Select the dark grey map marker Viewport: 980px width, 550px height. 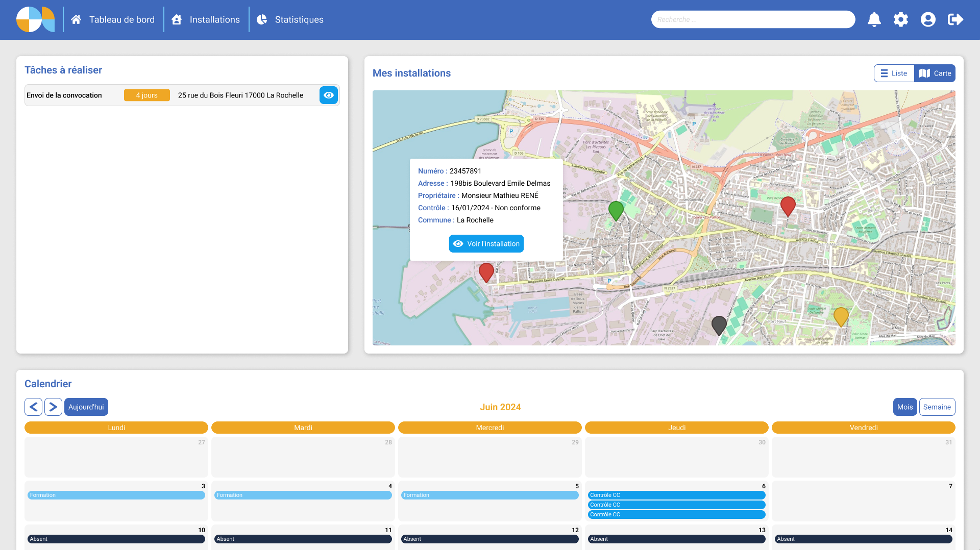(719, 326)
